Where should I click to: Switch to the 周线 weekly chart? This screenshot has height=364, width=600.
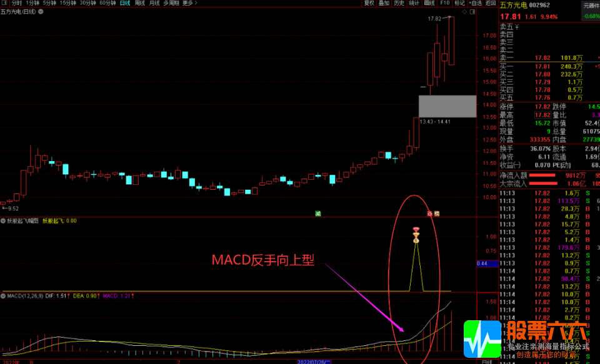pos(139,3)
